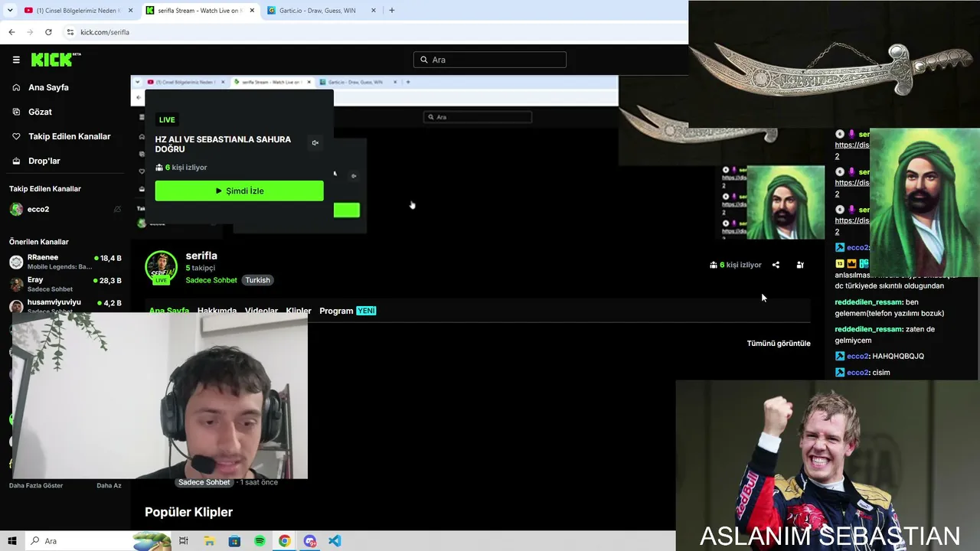Screen dimensions: 980x551
Task: Open the Videolar channel tab
Action: (x=261, y=311)
